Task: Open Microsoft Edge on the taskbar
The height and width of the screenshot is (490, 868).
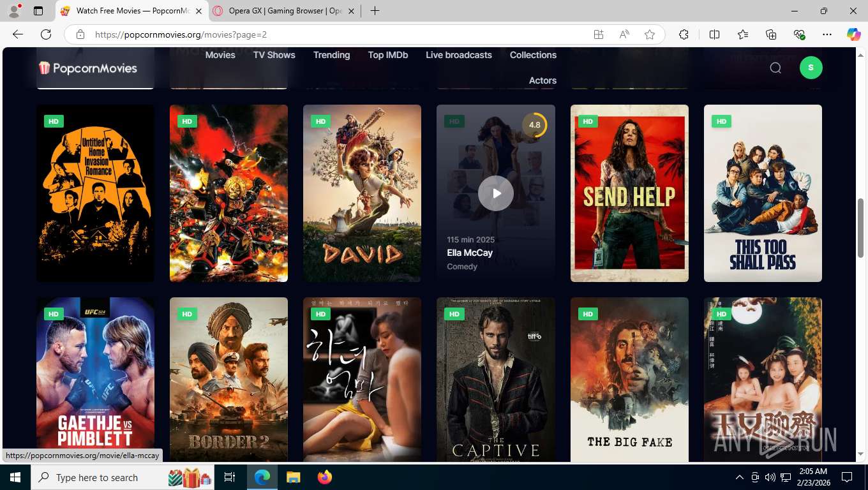Action: [262, 477]
